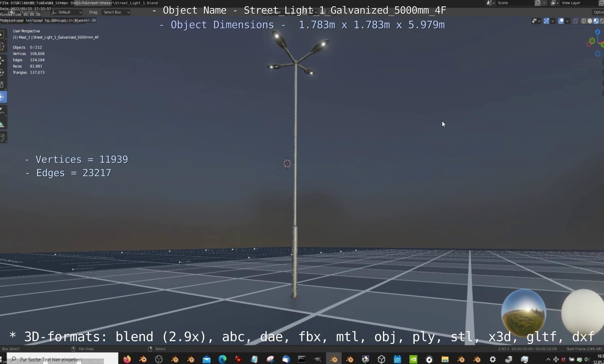
Task: Show hidden system tray icons
Action: (x=548, y=359)
